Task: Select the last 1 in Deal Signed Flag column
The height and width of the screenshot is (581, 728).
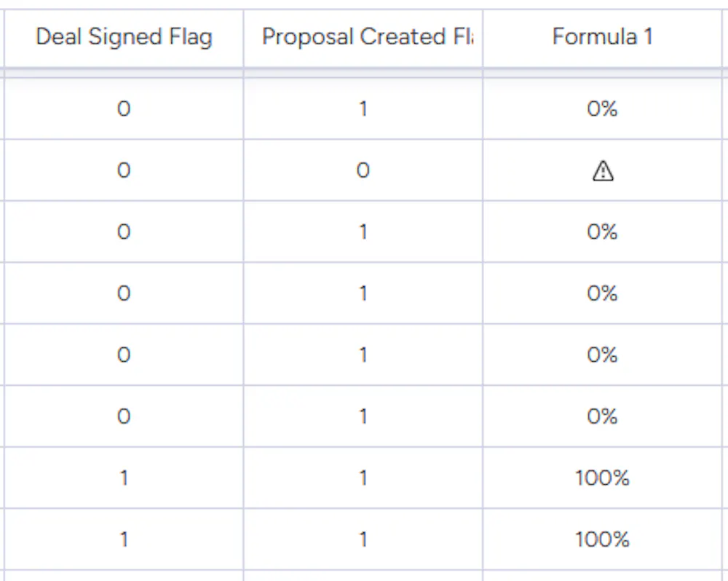Action: pyautogui.click(x=124, y=539)
